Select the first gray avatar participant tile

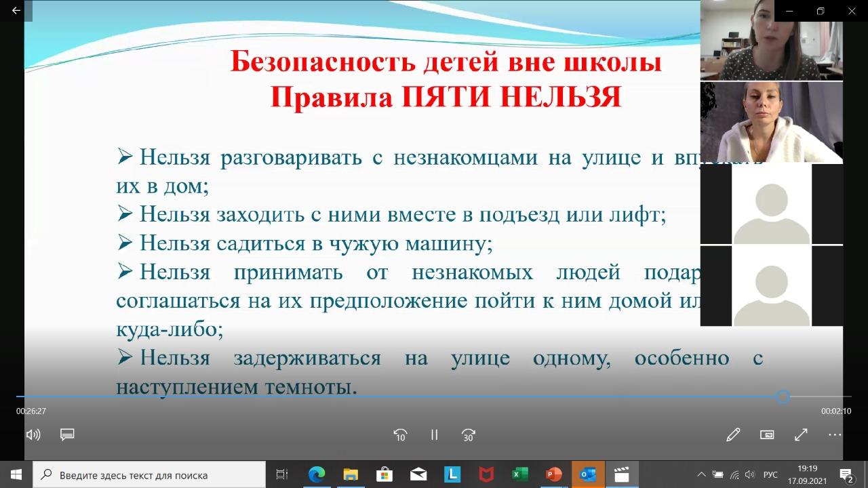[x=772, y=204]
